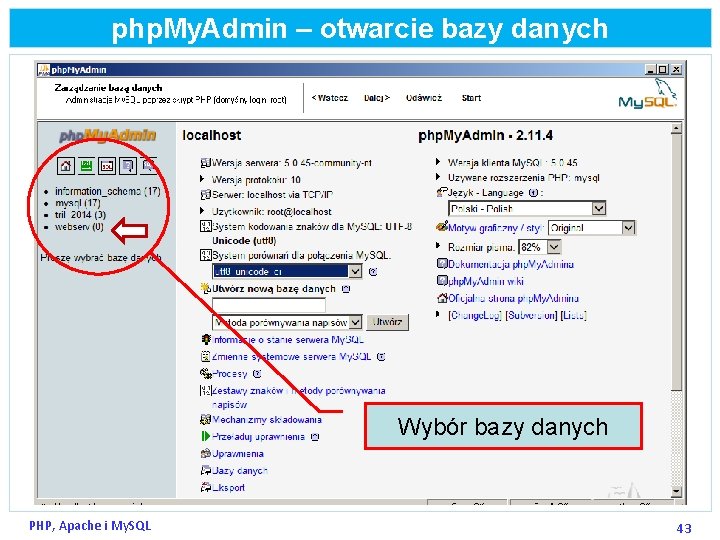Click the vertical scrollbar down arrow
Viewport: 720px width, 540px height.
pyautogui.click(x=676, y=492)
